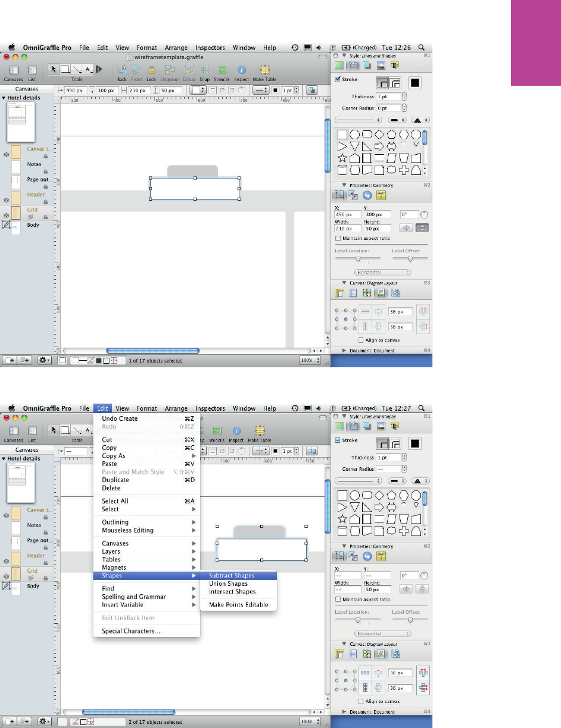The image size is (561, 728).
Task: Click Special Characters in Edit menu
Action: coord(131,632)
